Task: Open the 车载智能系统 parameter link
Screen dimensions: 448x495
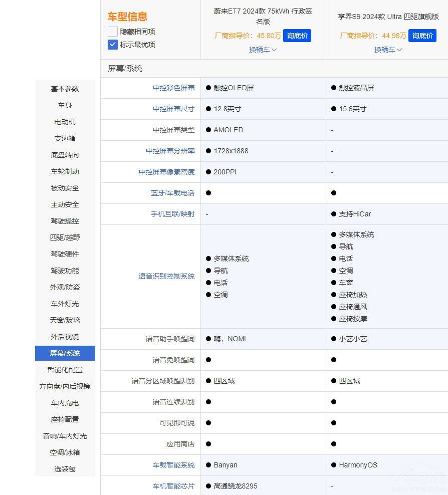Action: tap(173, 465)
